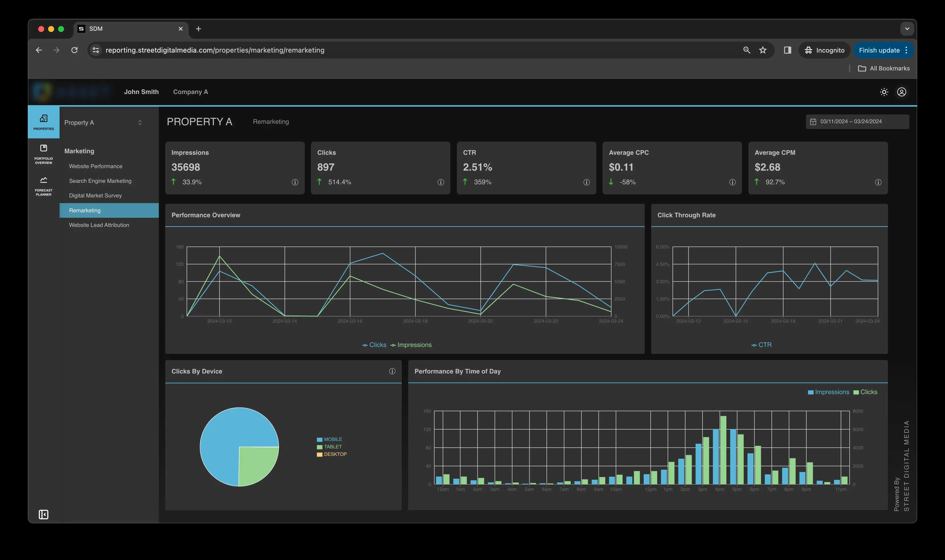Click the Average CPM value $2.68
945x560 pixels.
[767, 167]
